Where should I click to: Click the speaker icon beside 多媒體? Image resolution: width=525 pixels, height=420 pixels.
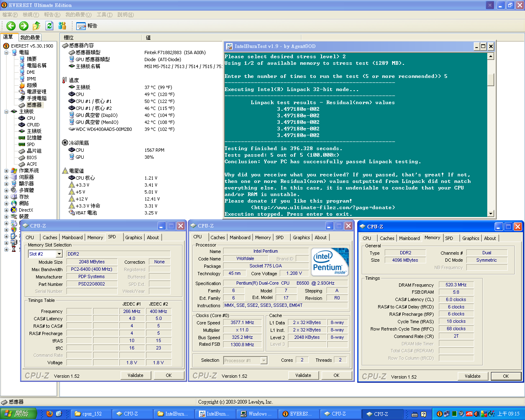(x=14, y=190)
